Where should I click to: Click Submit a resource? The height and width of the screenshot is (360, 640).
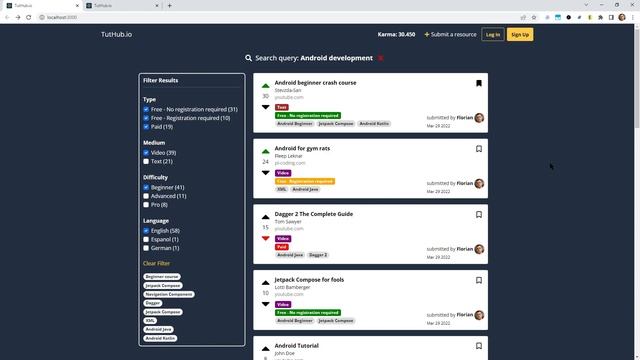[x=450, y=34]
